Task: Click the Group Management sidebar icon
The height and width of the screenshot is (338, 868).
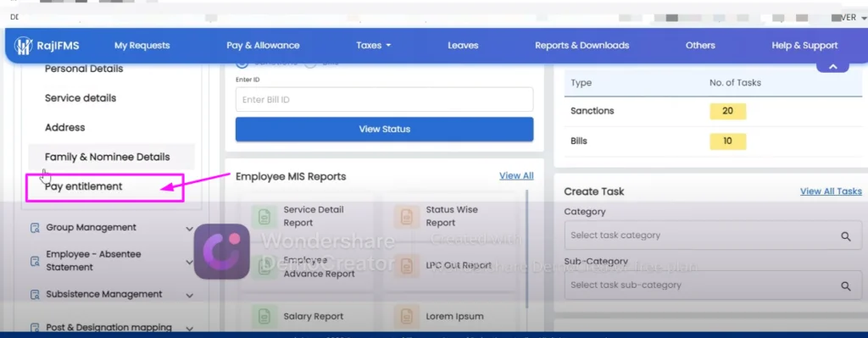Action: (36, 228)
